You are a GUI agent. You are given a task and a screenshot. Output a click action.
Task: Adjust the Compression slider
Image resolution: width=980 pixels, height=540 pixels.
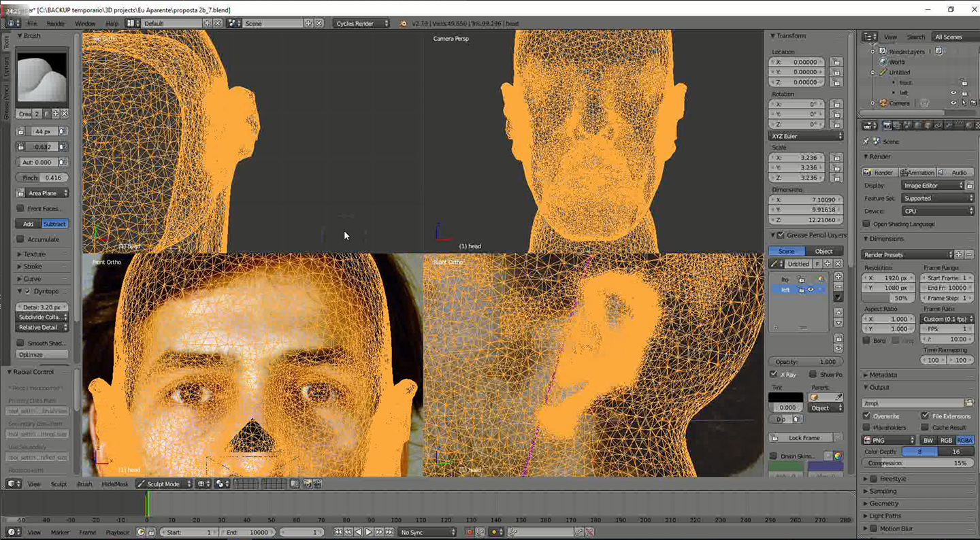point(916,463)
